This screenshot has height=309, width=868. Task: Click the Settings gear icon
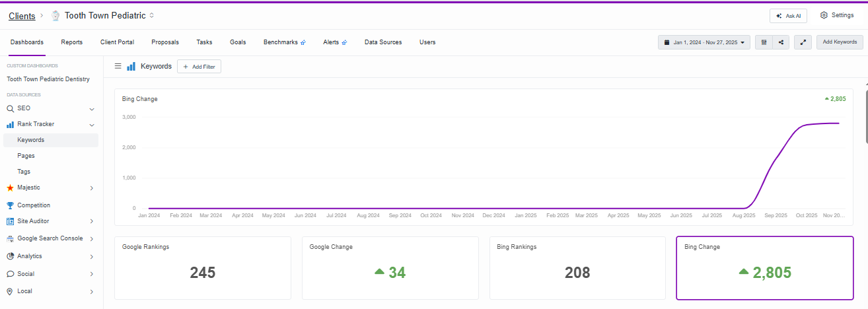point(824,15)
